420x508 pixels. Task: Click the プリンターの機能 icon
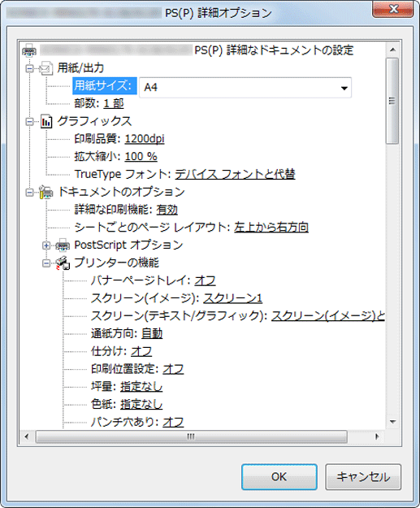point(63,263)
